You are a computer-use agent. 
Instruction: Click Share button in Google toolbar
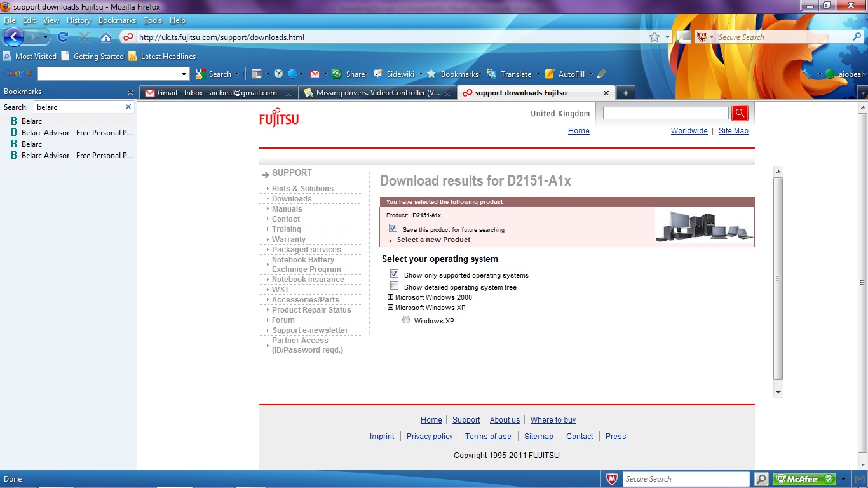point(348,74)
